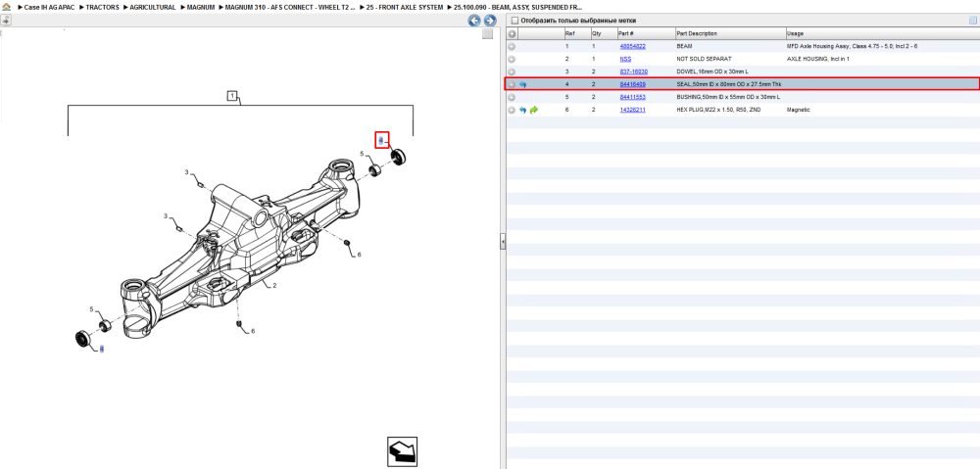980x469 pixels.
Task: Select callout 1 above the diagram bracket
Action: point(232,96)
